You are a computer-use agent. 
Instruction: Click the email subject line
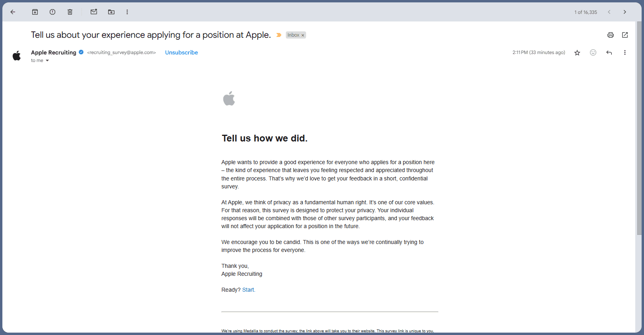pos(151,35)
